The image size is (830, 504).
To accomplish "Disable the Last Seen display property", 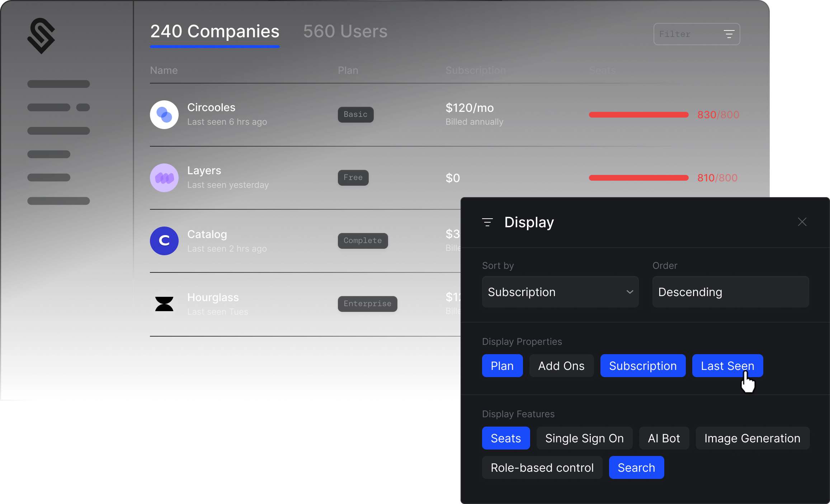I will pos(727,366).
